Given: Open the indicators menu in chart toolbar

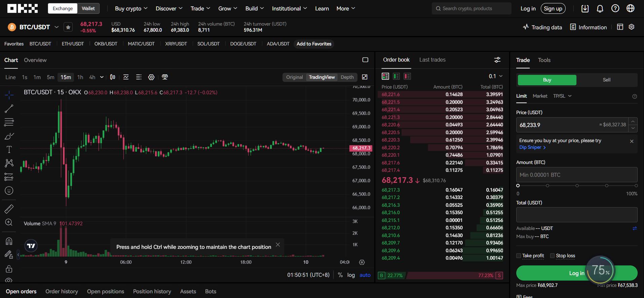Looking at the screenshot, I should [126, 77].
